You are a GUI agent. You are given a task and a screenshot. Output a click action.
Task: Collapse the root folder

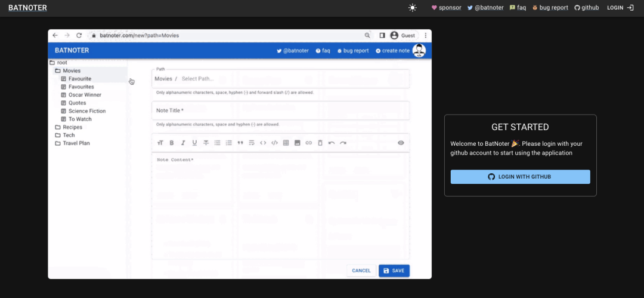(x=58, y=63)
